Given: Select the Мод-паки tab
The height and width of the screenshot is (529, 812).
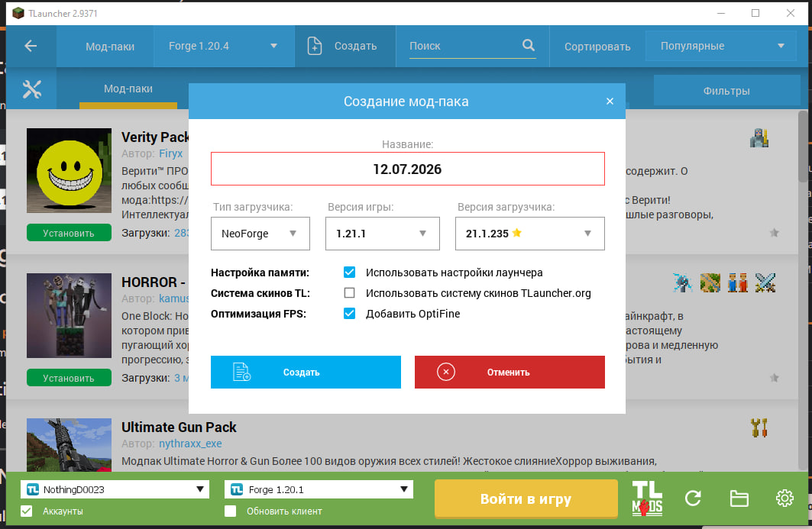Looking at the screenshot, I should point(128,89).
